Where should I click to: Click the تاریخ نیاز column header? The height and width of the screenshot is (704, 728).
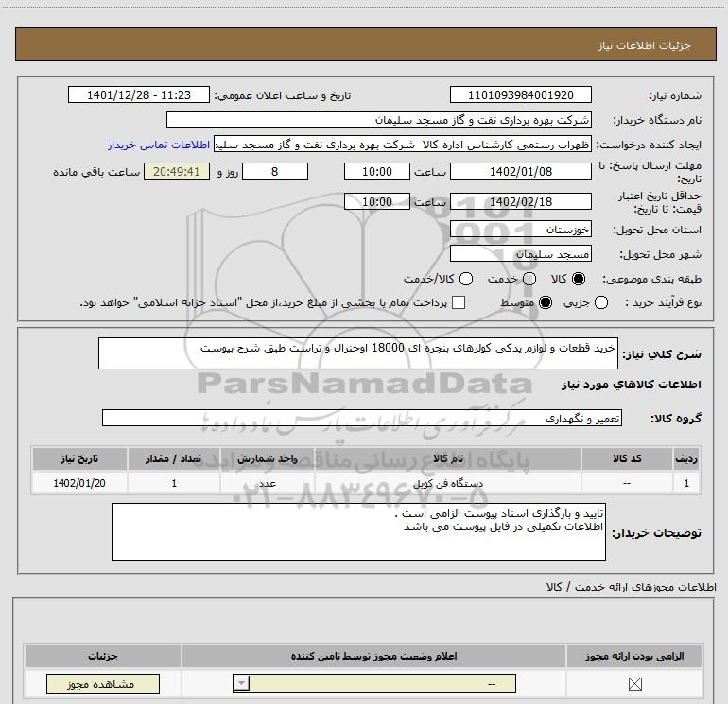click(x=79, y=458)
